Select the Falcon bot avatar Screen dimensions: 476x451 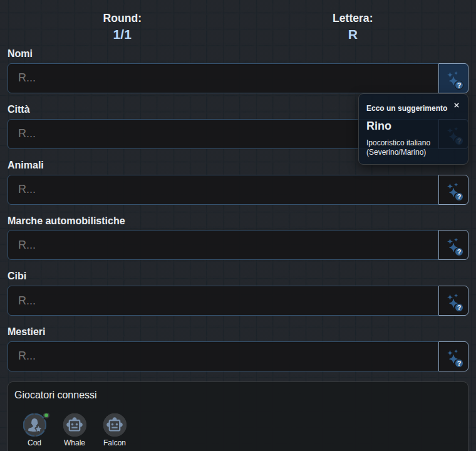click(115, 425)
